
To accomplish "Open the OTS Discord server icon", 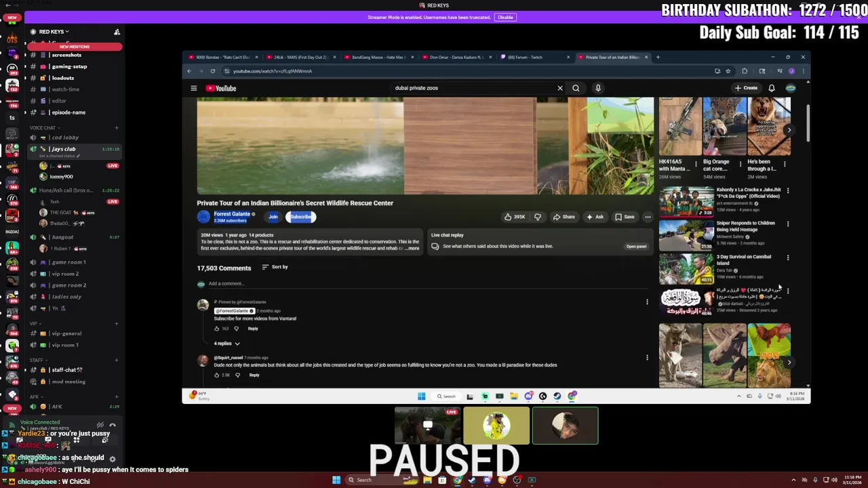I will [x=12, y=39].
